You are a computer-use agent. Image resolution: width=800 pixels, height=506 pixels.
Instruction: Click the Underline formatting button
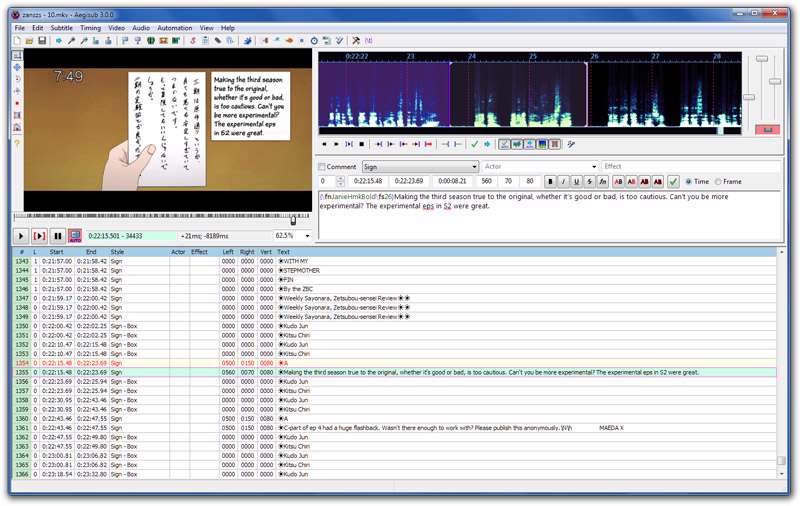point(577,182)
